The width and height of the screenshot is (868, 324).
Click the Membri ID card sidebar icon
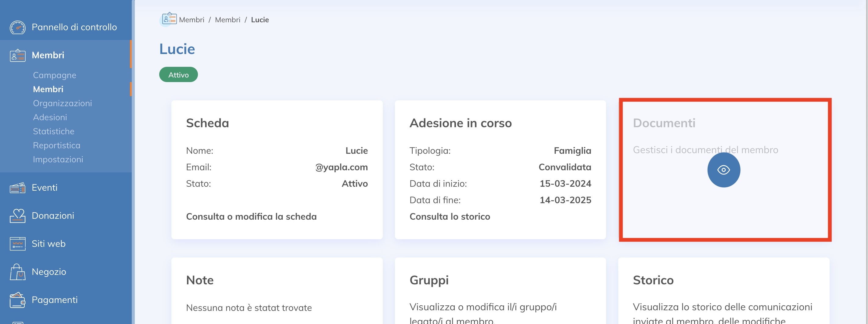tap(17, 55)
